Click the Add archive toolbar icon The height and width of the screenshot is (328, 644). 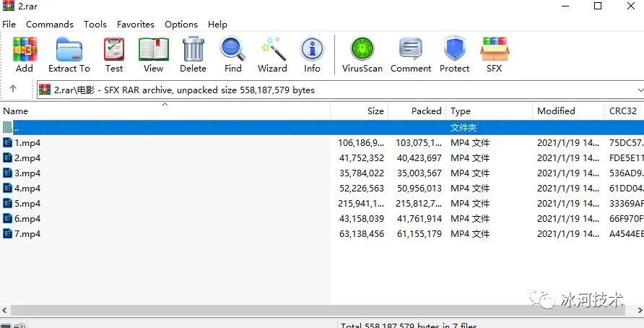click(25, 50)
